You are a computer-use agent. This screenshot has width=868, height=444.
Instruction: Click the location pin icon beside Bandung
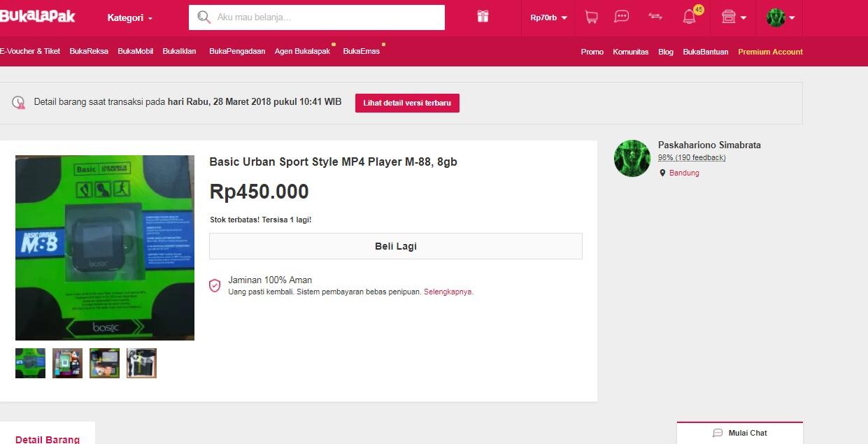[662, 173]
